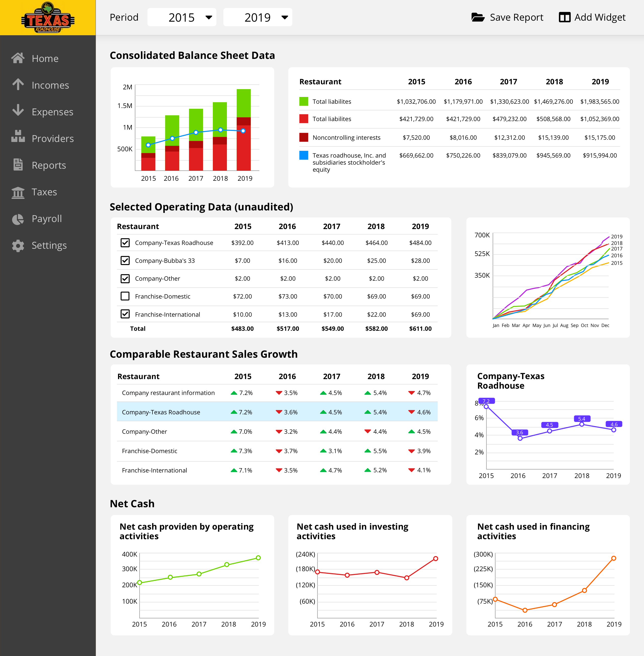Screen dimensions: 644x656
Task: Click the 2019 legend label on operating chart
Action: [x=616, y=237]
